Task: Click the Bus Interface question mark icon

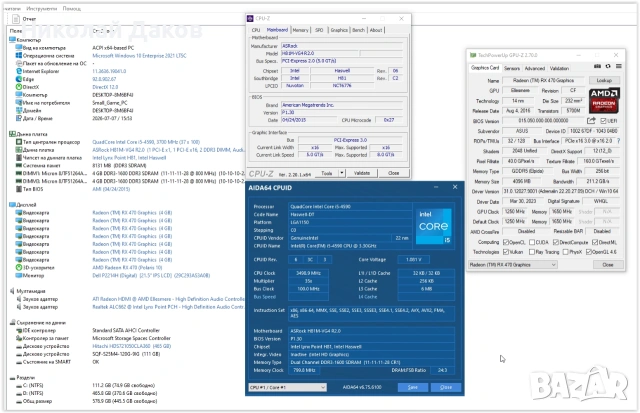Action: click(x=619, y=141)
